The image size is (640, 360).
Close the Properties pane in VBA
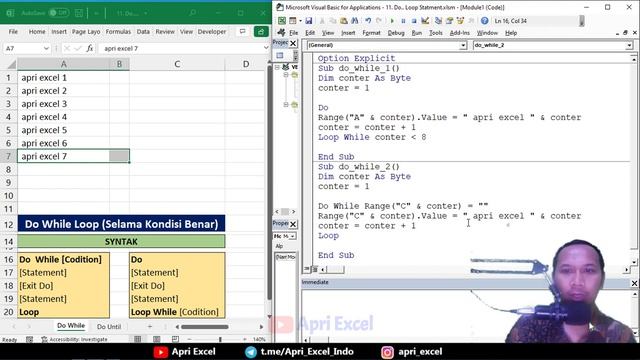tap(293, 224)
